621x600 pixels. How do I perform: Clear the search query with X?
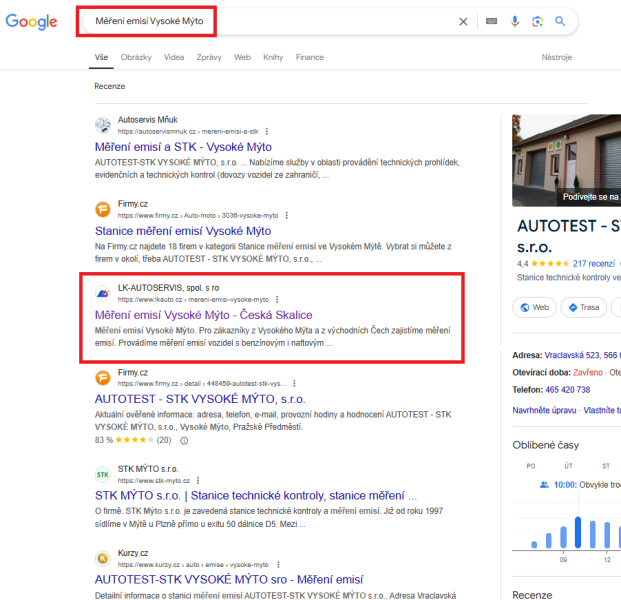(x=463, y=21)
